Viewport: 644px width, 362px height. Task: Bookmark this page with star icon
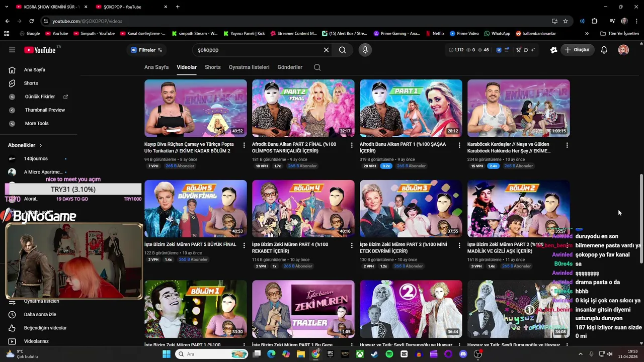pos(566,21)
